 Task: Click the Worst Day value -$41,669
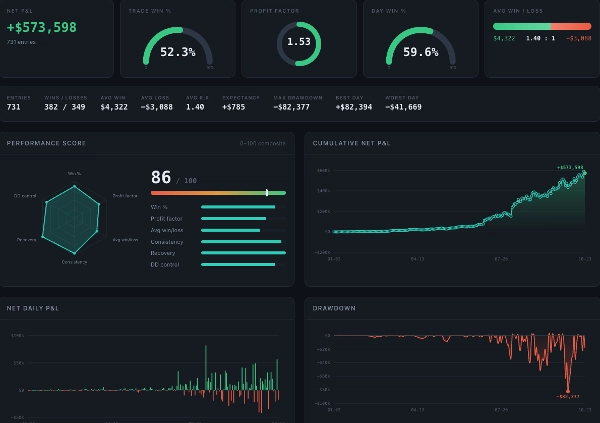pos(403,107)
